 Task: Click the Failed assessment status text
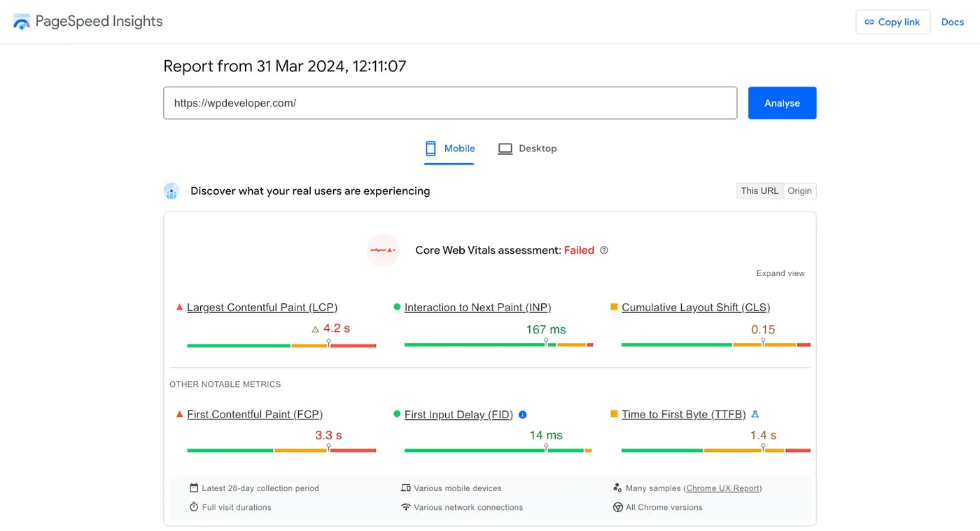pos(579,250)
